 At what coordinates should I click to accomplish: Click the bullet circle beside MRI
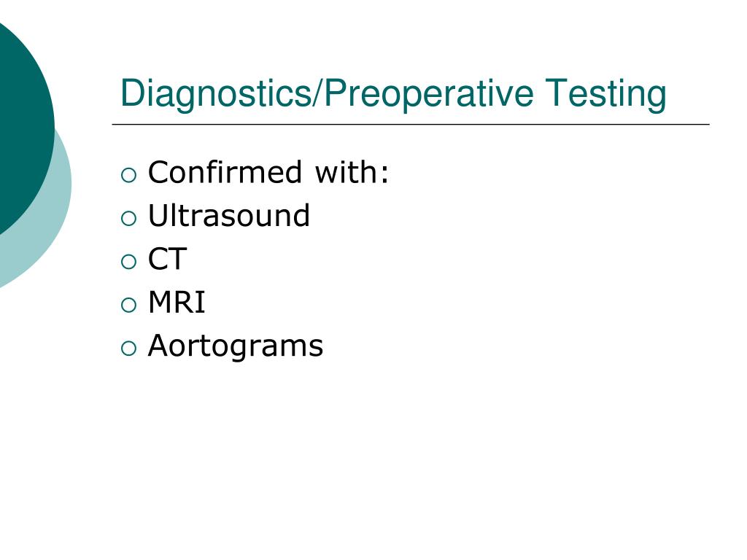click(128, 305)
